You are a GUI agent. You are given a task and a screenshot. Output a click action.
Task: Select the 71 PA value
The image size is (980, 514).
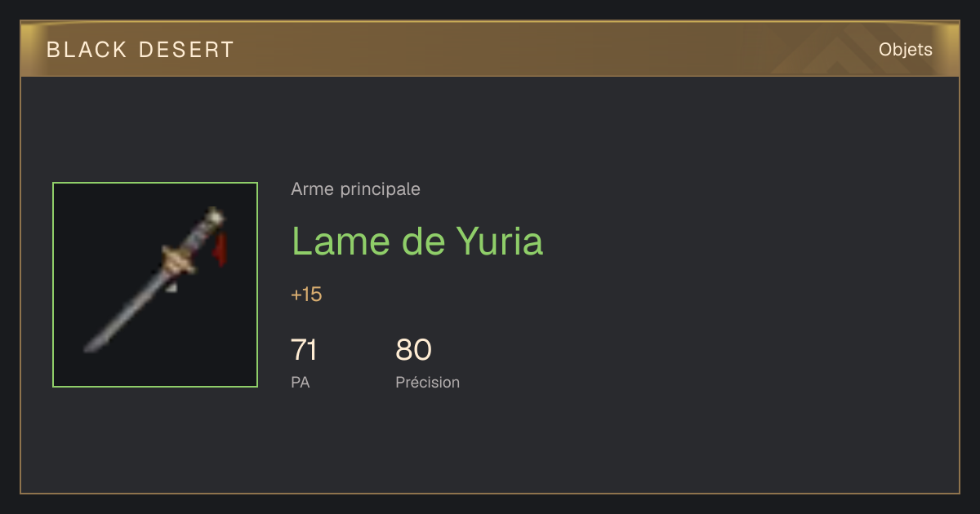pos(304,350)
